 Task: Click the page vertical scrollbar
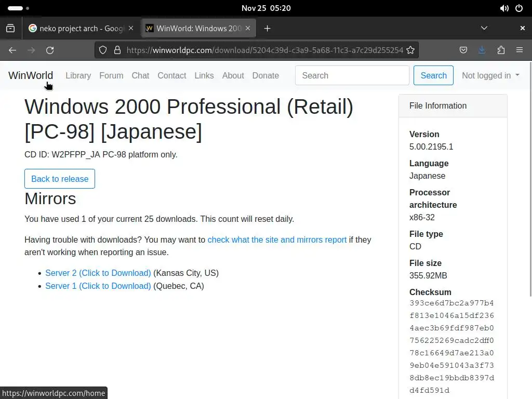coord(529,178)
